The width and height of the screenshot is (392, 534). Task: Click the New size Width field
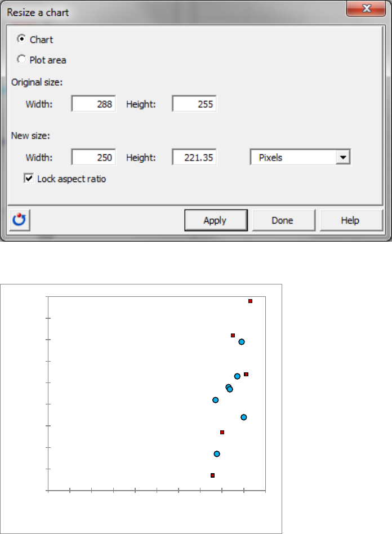click(x=93, y=157)
